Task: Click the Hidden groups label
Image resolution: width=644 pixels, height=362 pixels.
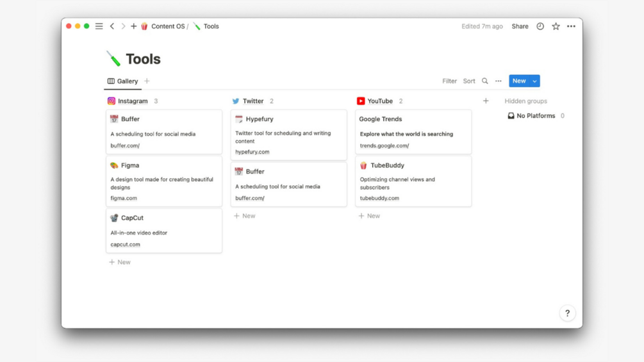Action: [x=525, y=101]
